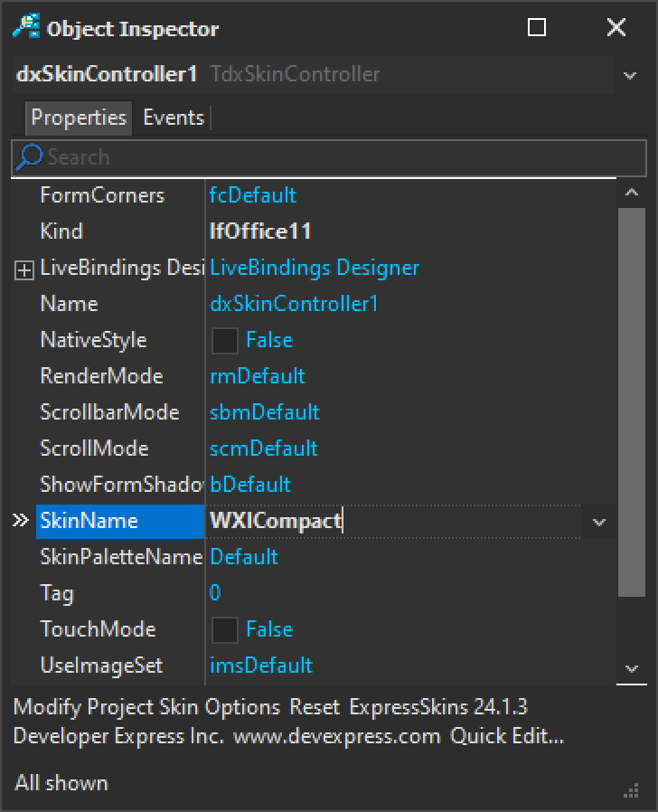Toggle the TouchMode checkbox
Image resolution: width=658 pixels, height=812 pixels.
[x=224, y=630]
